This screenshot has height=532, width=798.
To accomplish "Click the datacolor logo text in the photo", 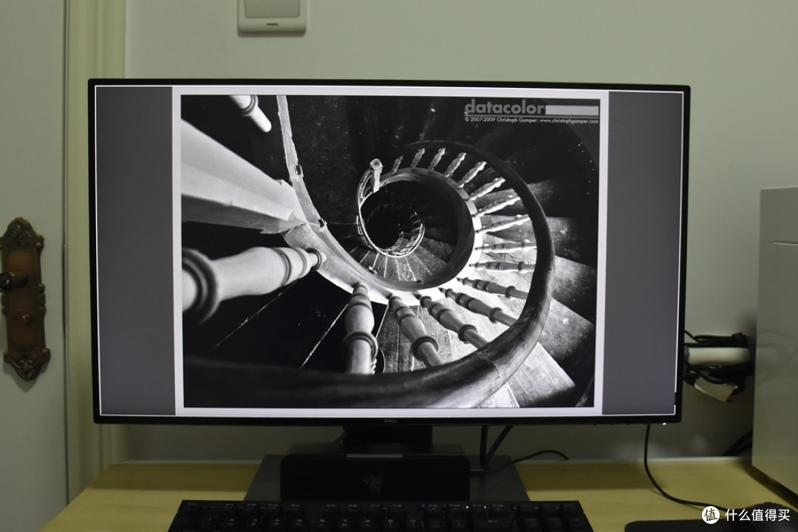I will (x=505, y=107).
